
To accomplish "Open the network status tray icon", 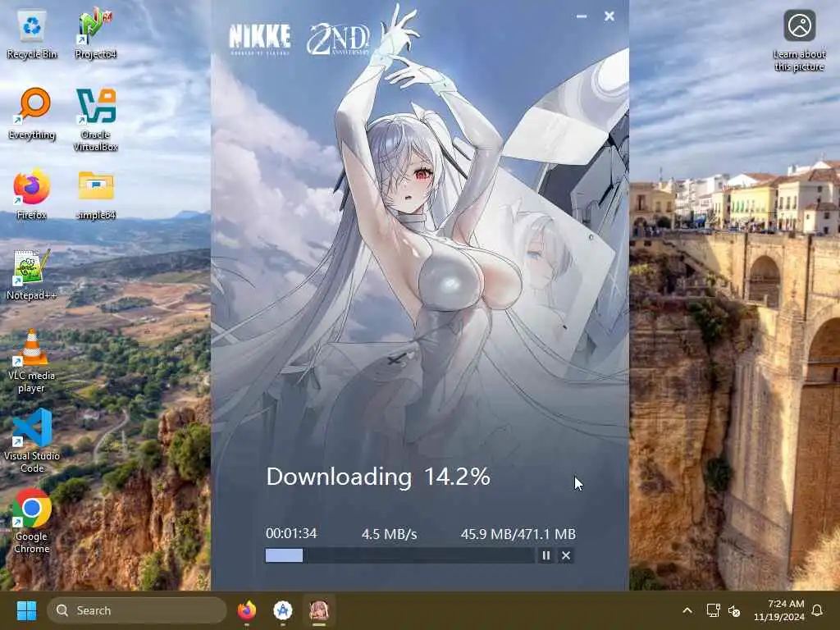I will coord(713,610).
